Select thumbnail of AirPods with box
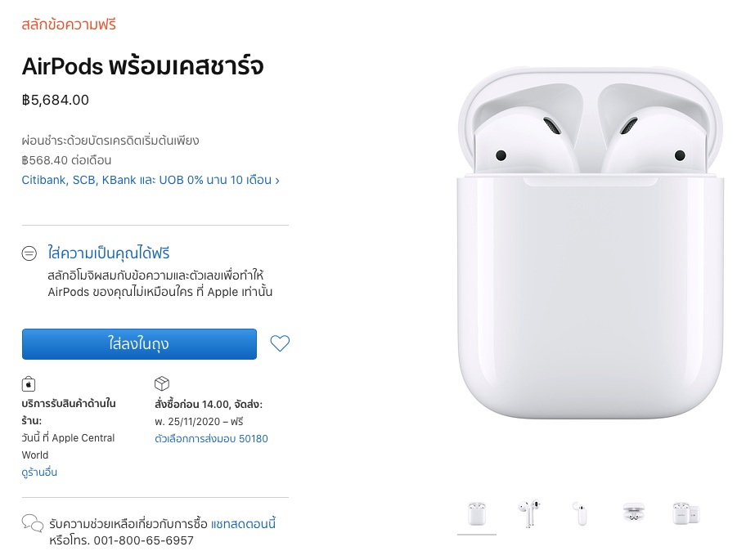The height and width of the screenshot is (560, 746). pyautogui.click(x=686, y=513)
